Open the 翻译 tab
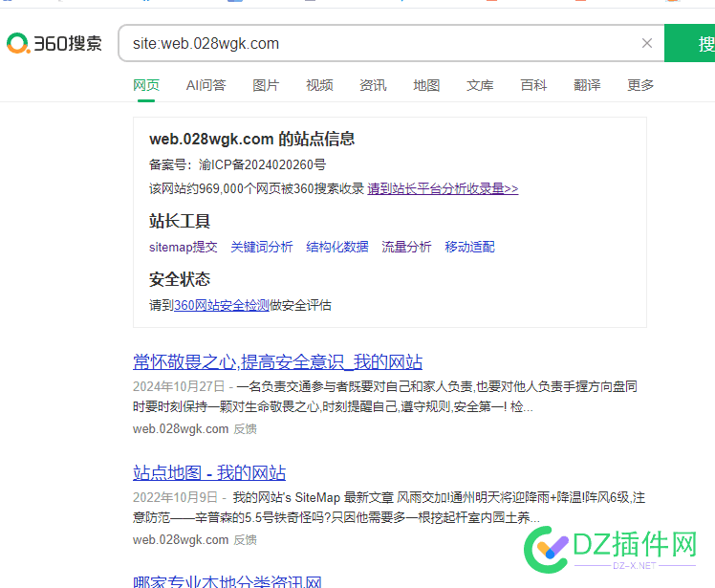Image resolution: width=715 pixels, height=588 pixels. click(587, 85)
